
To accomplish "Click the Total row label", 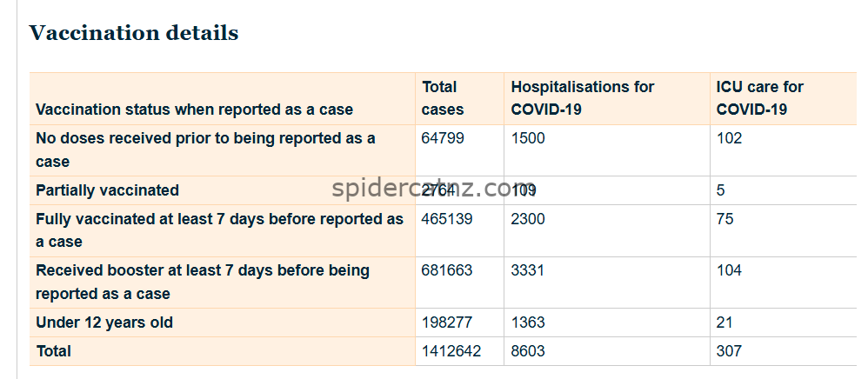I will (54, 351).
